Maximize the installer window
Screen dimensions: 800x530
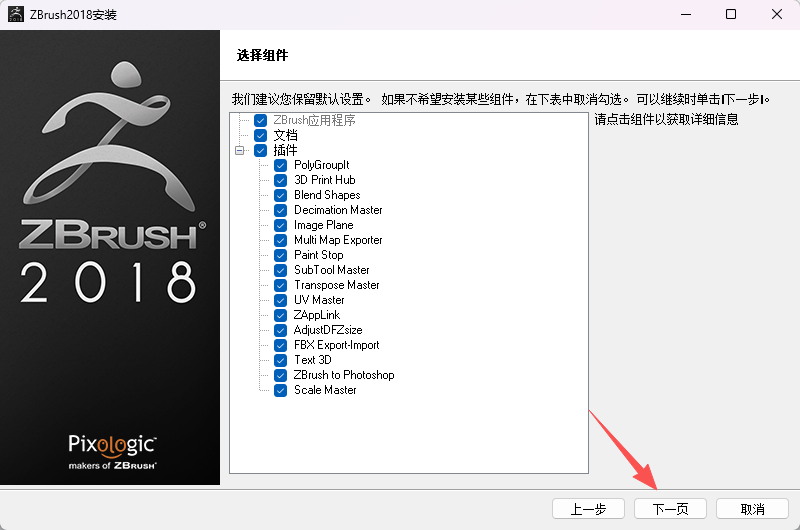point(731,14)
